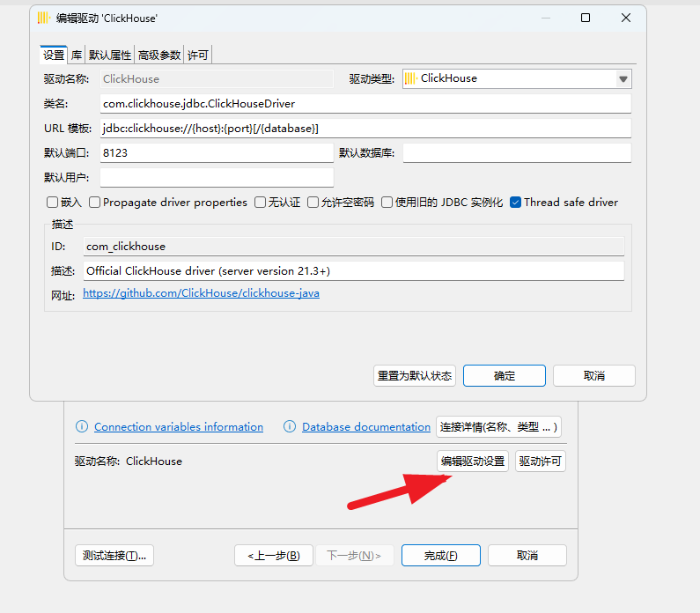Click the 重置为默认状态 button

(x=415, y=375)
